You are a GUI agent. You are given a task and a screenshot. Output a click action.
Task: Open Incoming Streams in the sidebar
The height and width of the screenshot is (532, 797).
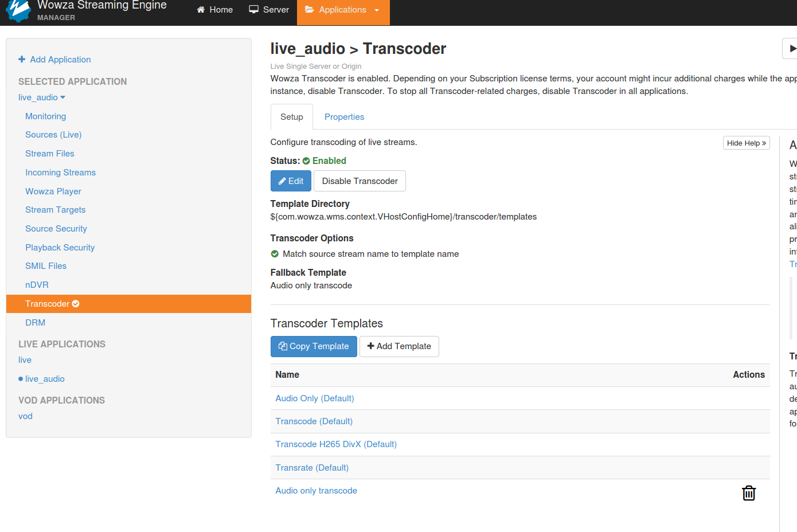click(x=60, y=173)
